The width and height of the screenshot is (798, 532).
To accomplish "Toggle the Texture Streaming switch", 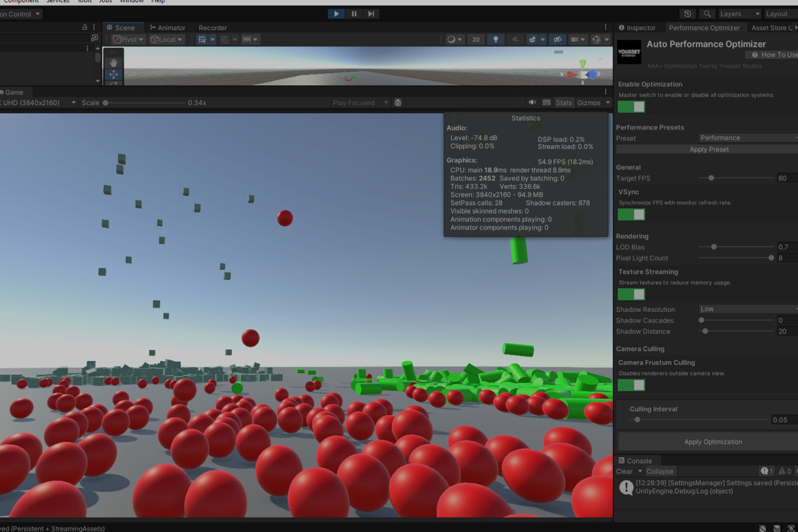I will pos(631,294).
